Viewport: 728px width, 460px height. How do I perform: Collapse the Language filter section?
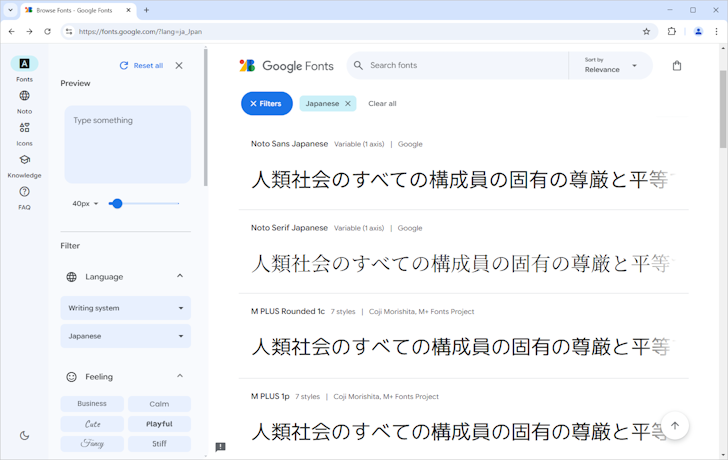pyautogui.click(x=180, y=276)
